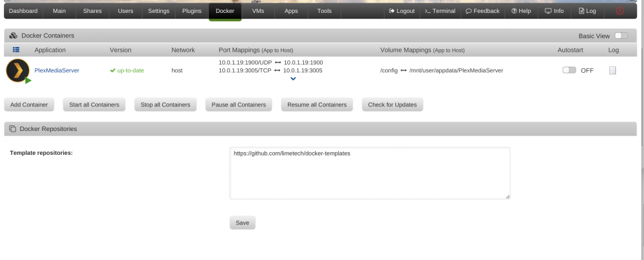Viewport: 644px width, 260px height.
Task: Click the Add Container button
Action: [x=29, y=105]
